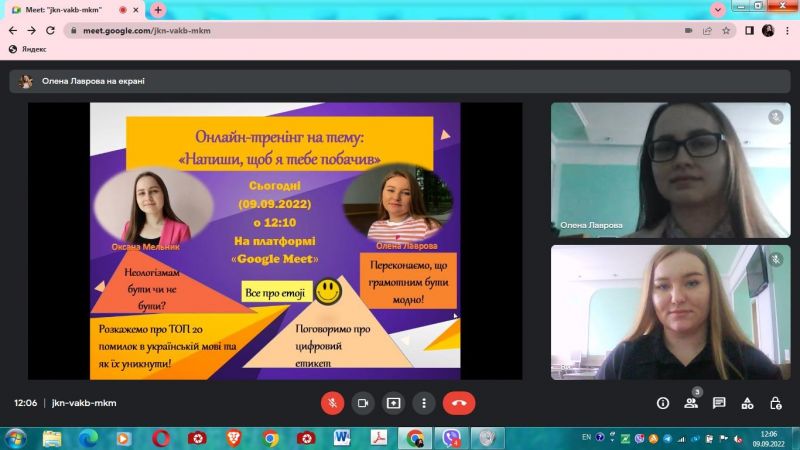Go forward in browser history

click(32, 31)
